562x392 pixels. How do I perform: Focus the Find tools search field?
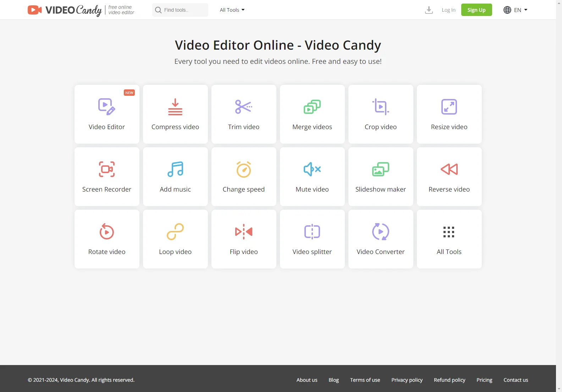tap(180, 10)
